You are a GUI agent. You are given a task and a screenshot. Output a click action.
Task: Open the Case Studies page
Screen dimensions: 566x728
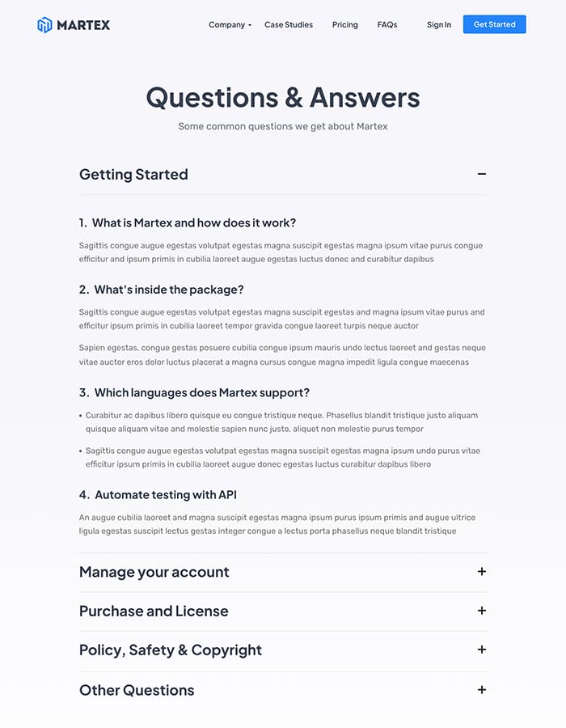[x=288, y=24]
